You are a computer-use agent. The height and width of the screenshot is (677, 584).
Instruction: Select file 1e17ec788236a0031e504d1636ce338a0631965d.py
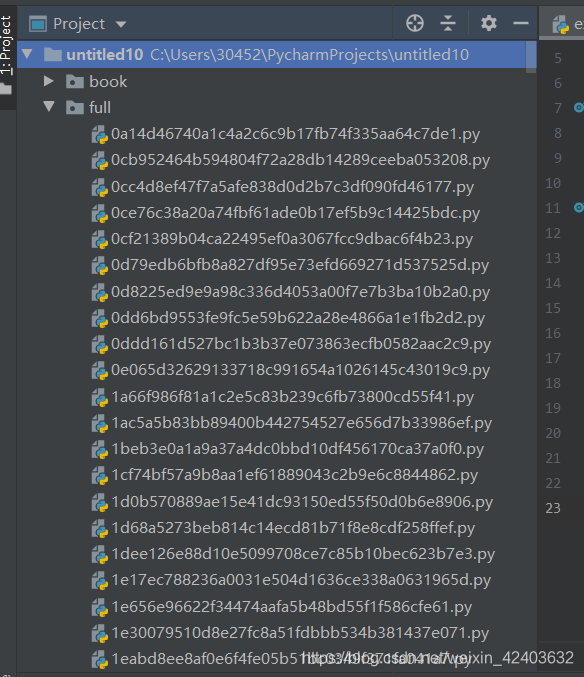coord(301,580)
